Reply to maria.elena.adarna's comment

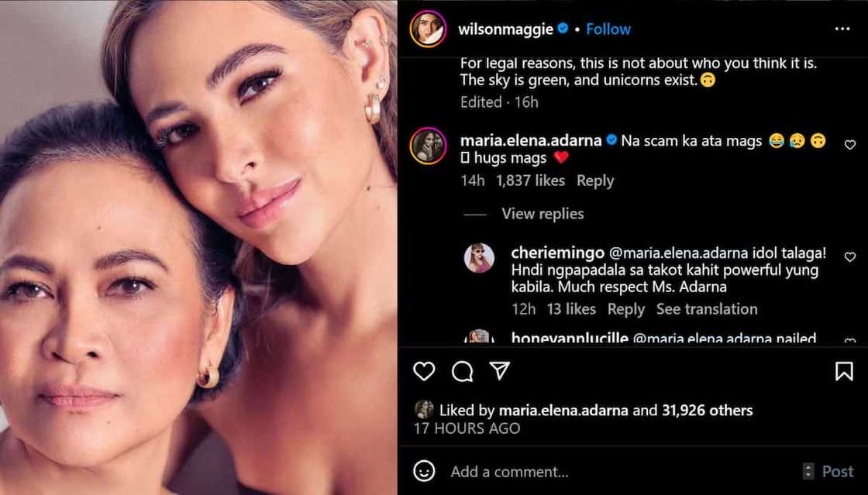click(x=595, y=180)
